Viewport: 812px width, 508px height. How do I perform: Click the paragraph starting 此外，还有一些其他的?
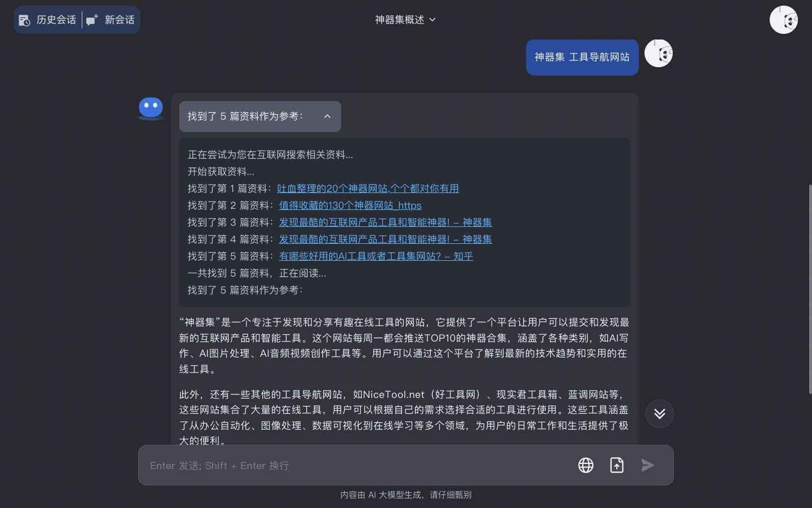click(x=404, y=418)
